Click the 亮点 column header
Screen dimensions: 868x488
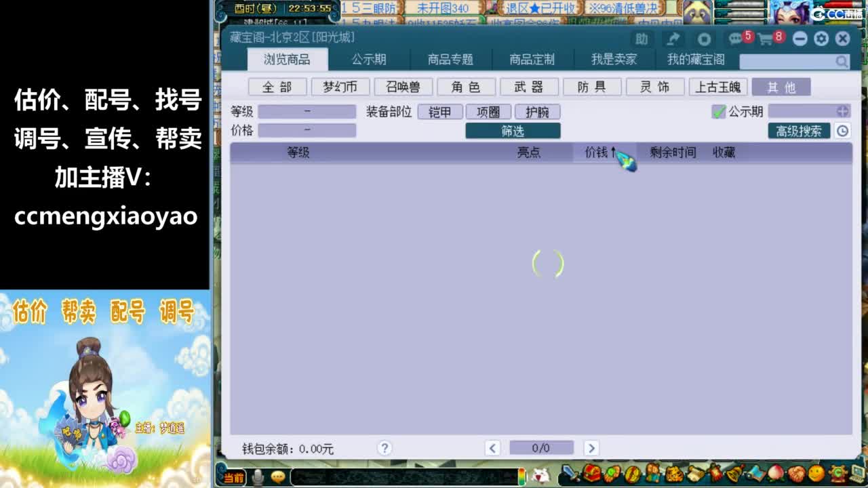coord(529,152)
